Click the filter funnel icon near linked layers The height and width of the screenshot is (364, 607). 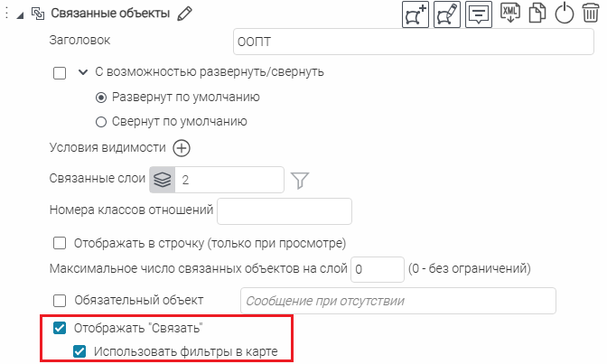click(300, 181)
